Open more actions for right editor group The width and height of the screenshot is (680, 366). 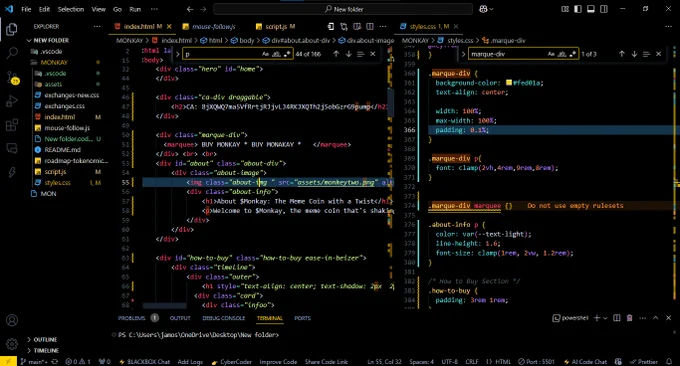(668, 26)
